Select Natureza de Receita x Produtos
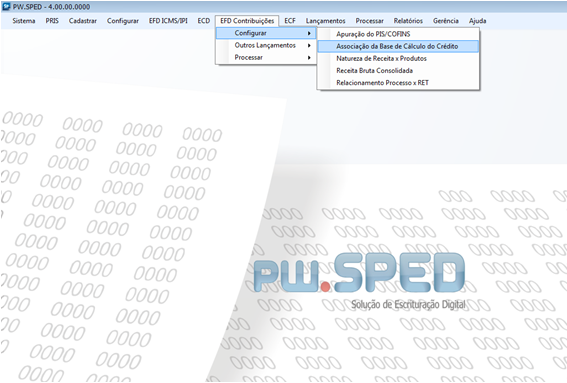 pyautogui.click(x=398, y=59)
